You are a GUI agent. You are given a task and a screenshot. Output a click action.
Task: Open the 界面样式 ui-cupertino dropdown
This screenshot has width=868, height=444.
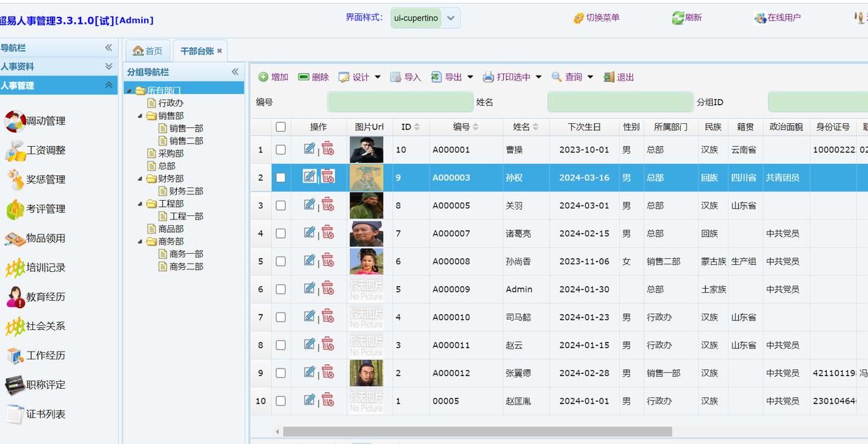pos(451,18)
